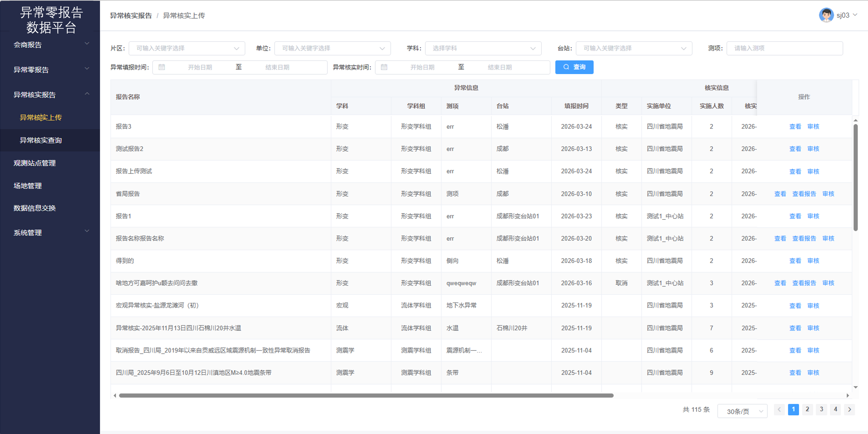The height and width of the screenshot is (434, 868).
Task: Click the horizontal scrollbar right arrow
Action: pos(848,395)
